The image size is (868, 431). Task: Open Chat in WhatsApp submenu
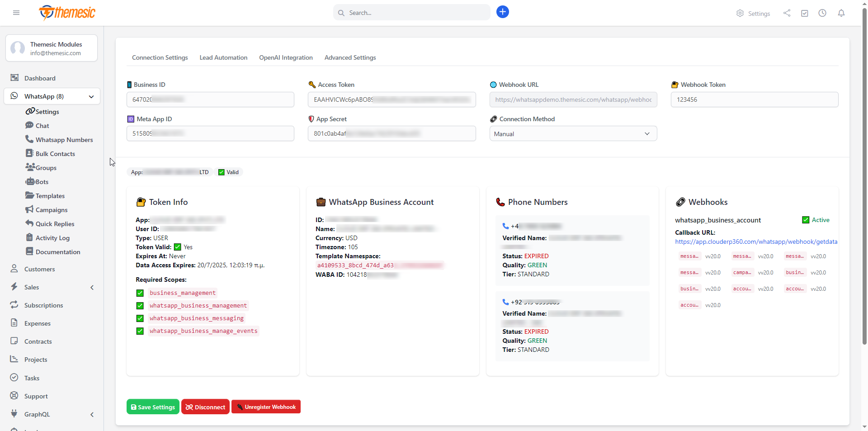[42, 126]
